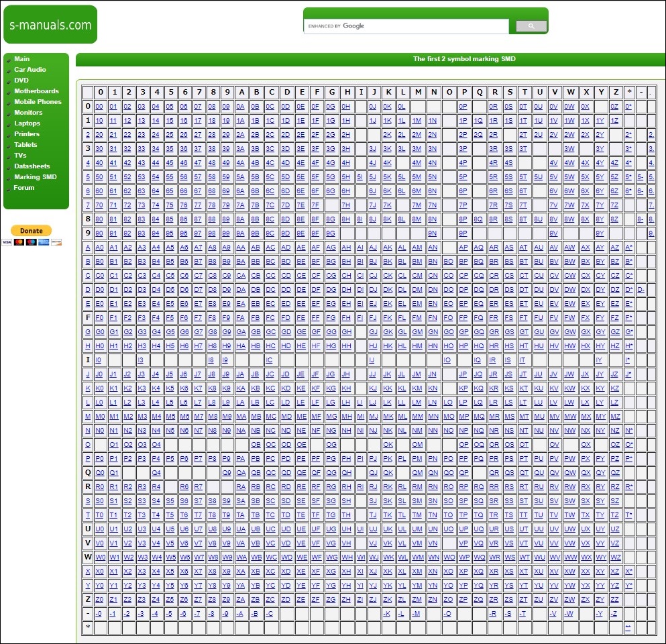The image size is (666, 644).
Task: Open the Laptops section
Action: [27, 123]
